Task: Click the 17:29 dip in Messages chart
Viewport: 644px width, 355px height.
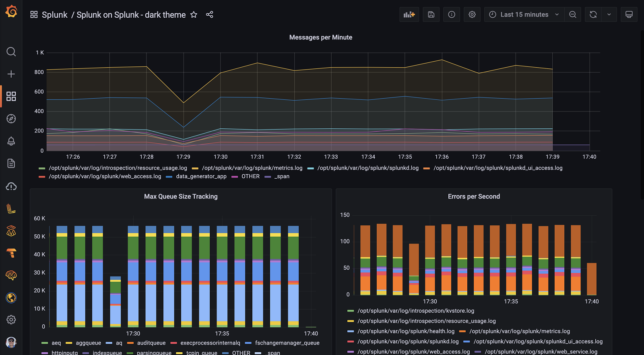Action: pyautogui.click(x=184, y=103)
